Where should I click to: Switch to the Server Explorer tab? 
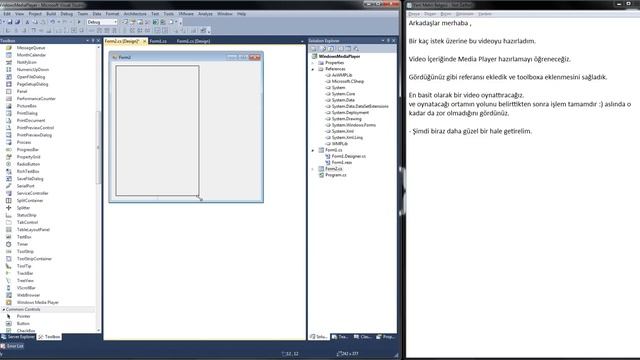tap(18, 337)
